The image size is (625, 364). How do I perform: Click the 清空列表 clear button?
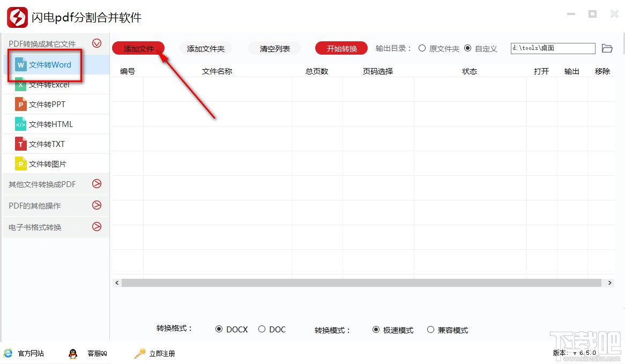coord(274,48)
